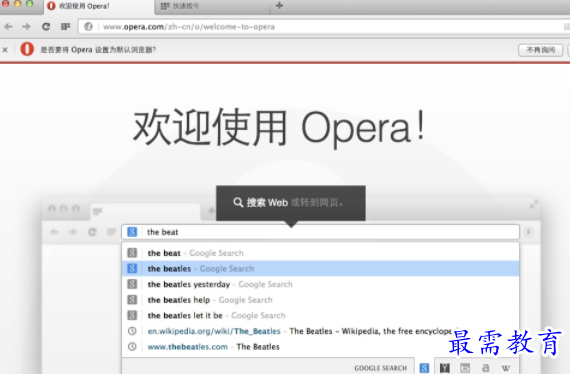
Task: Click the Google icon in demo search field
Action: tap(132, 232)
